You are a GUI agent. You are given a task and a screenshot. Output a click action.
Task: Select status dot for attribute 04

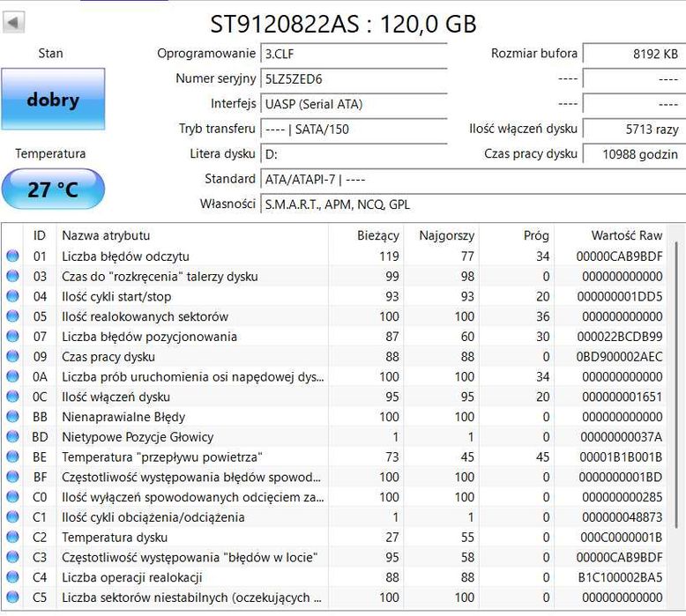[x=12, y=296]
